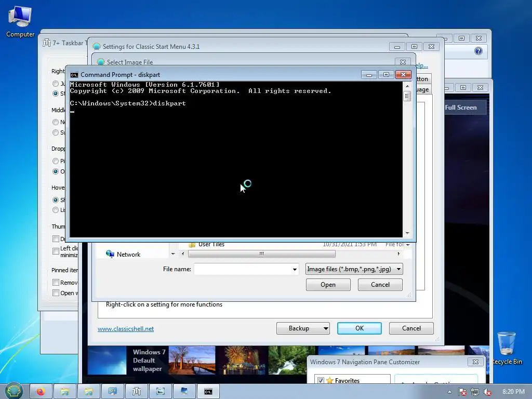Viewport: 532px width, 399px height.
Task: Open the Classic Shell start button
Action: click(x=14, y=391)
